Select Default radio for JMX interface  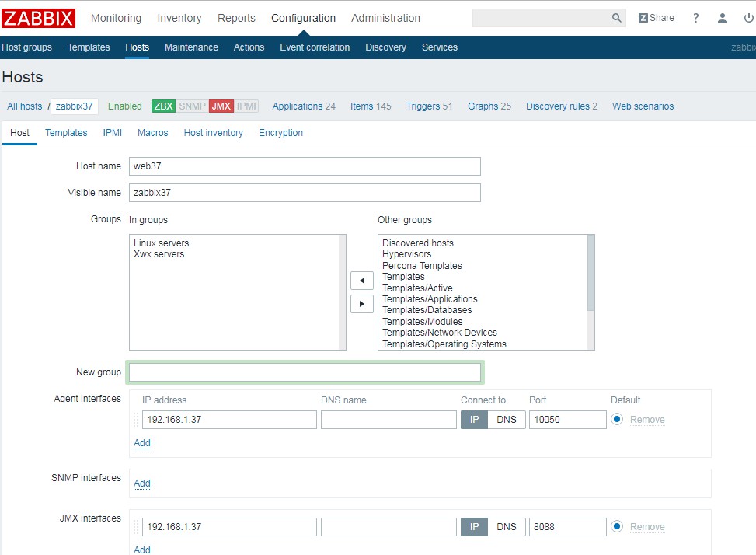coord(617,527)
